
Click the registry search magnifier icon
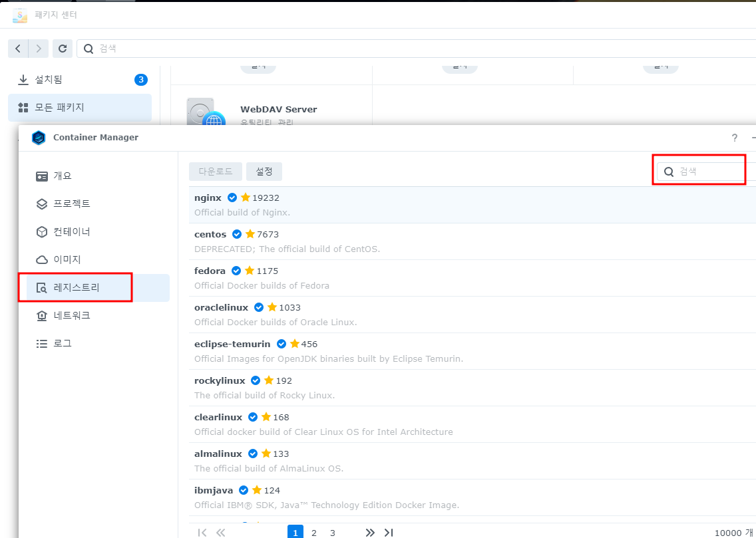tap(669, 172)
